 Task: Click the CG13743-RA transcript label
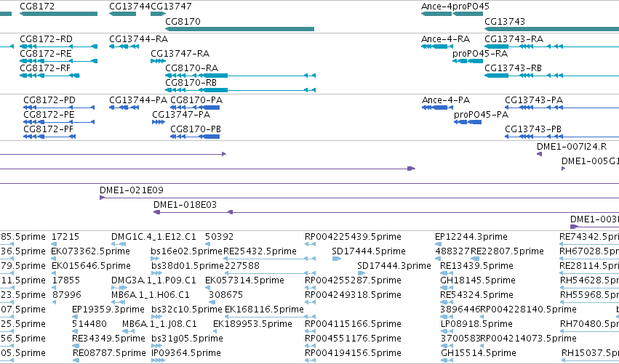point(514,39)
